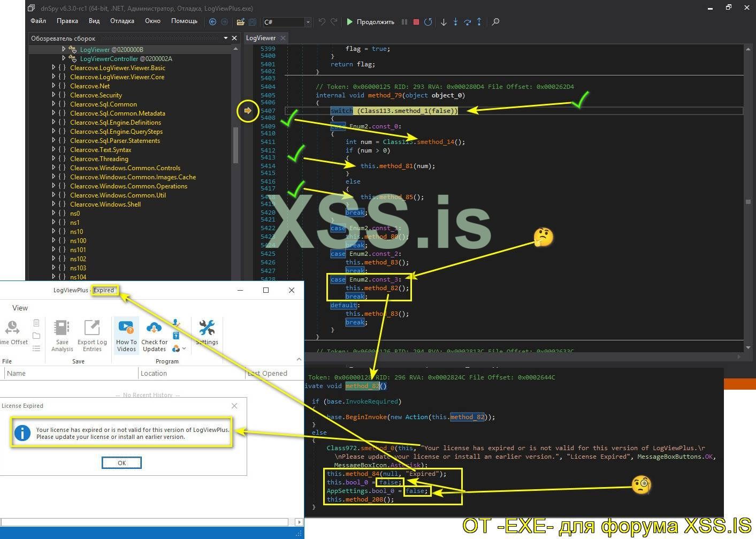Expand the Clearcove.Security namespace node

(x=54, y=95)
